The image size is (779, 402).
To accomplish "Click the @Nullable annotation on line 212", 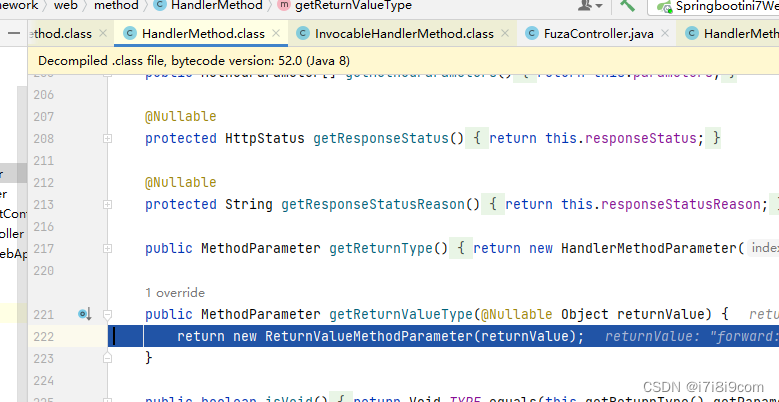I will pyautogui.click(x=180, y=182).
